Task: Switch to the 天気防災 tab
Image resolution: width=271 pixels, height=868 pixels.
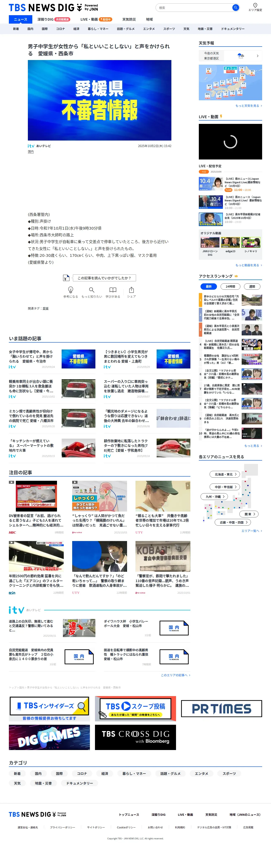Action: pos(129,19)
